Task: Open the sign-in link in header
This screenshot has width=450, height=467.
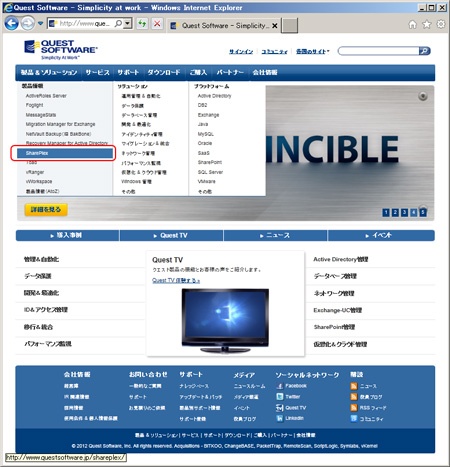Action: point(241,51)
